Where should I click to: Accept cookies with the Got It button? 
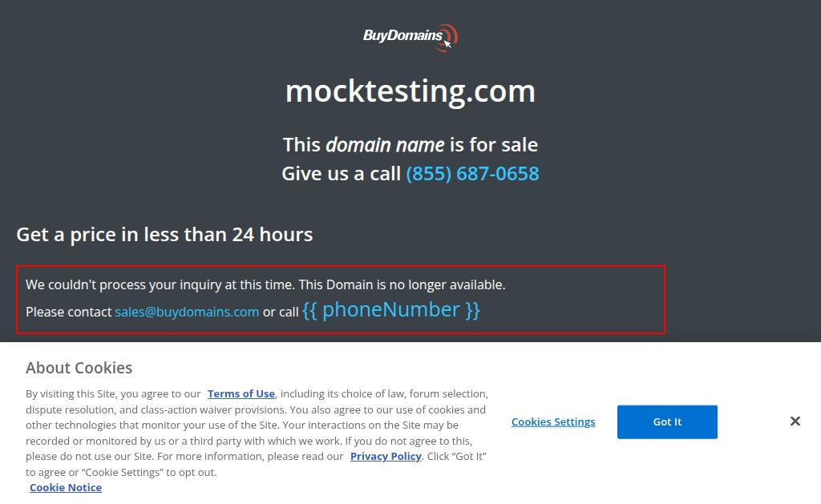pyautogui.click(x=667, y=421)
